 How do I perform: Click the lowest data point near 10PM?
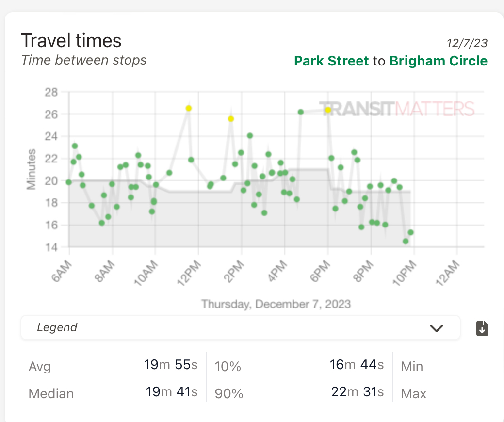tap(406, 241)
